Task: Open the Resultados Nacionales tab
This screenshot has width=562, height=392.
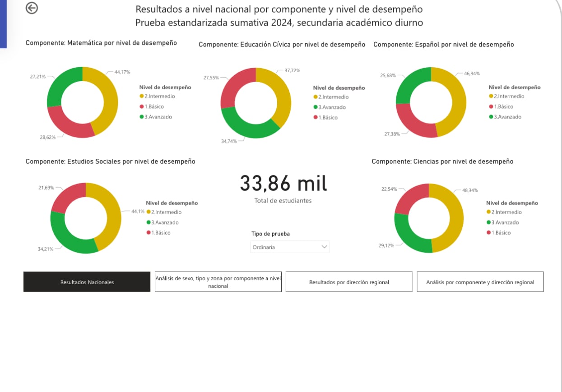Action: (x=87, y=282)
